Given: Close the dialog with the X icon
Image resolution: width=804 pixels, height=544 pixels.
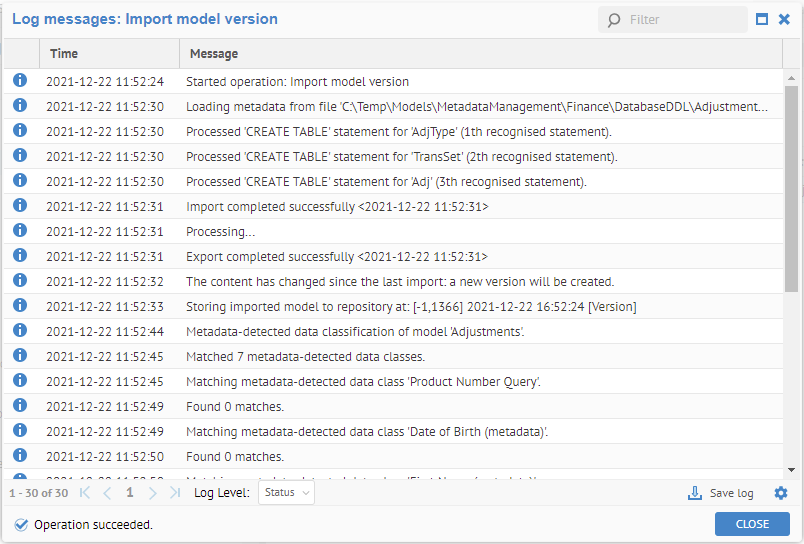Looking at the screenshot, I should (x=784, y=19).
